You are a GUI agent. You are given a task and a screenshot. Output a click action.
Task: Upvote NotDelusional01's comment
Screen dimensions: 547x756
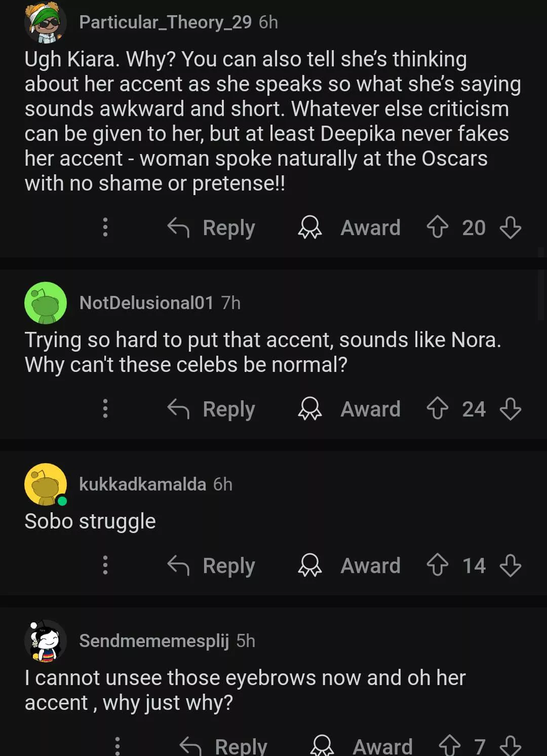coord(437,408)
